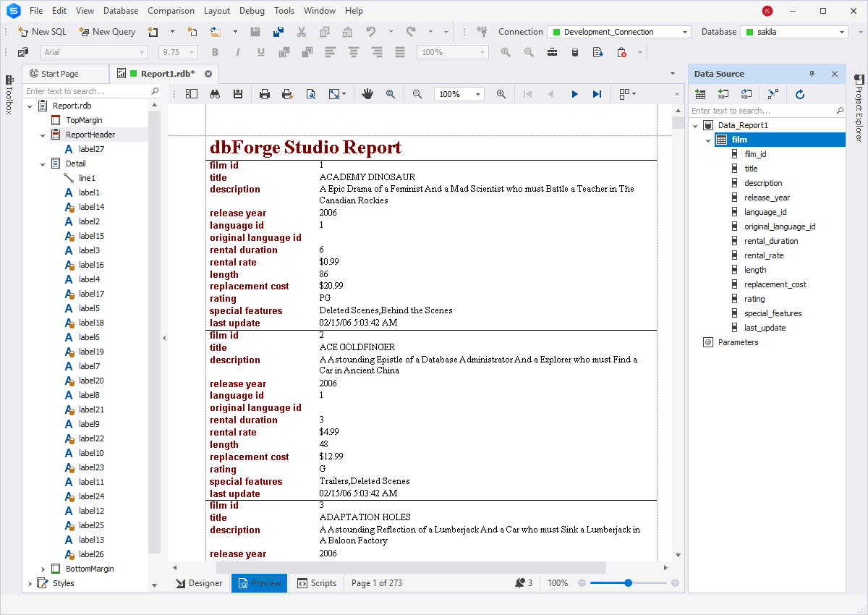The width and height of the screenshot is (868, 615).
Task: Refresh the Data Source panel
Action: (x=800, y=94)
